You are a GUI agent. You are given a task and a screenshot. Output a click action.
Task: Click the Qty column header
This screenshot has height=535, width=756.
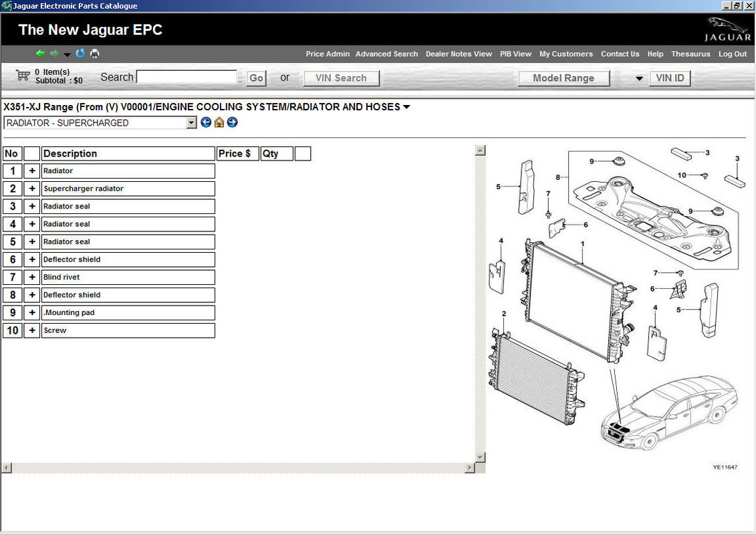tap(277, 154)
